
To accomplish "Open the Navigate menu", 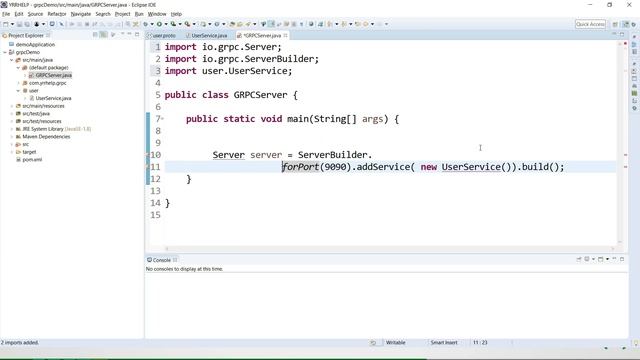I will click(81, 14).
